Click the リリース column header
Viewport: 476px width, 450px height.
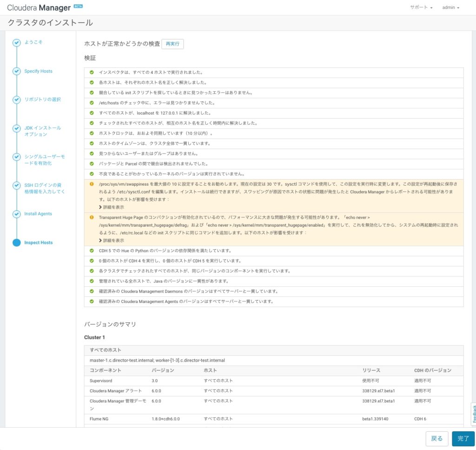[371, 370]
